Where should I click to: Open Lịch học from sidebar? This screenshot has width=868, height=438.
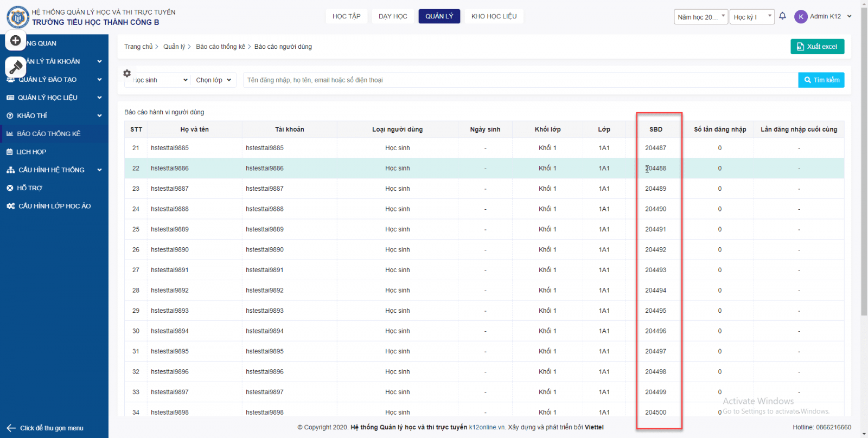point(31,152)
